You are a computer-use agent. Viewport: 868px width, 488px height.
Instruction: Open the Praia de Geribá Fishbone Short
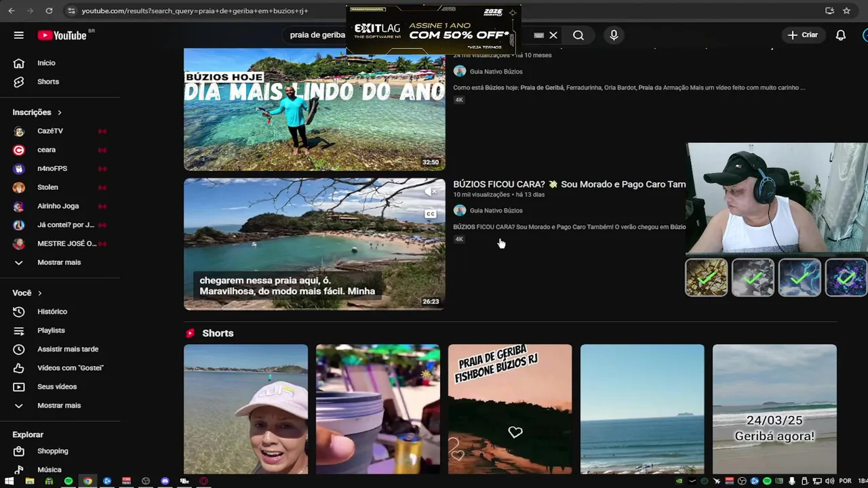coord(510,409)
